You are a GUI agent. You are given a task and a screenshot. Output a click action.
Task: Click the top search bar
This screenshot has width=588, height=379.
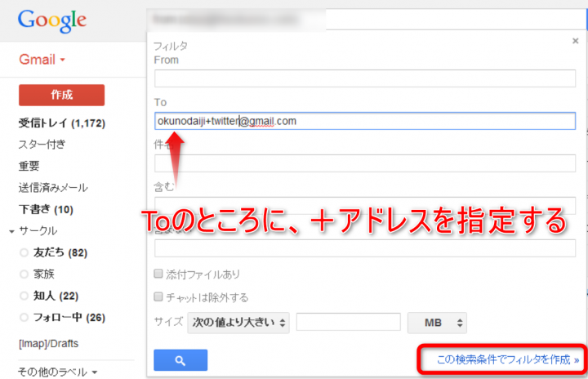(x=366, y=19)
